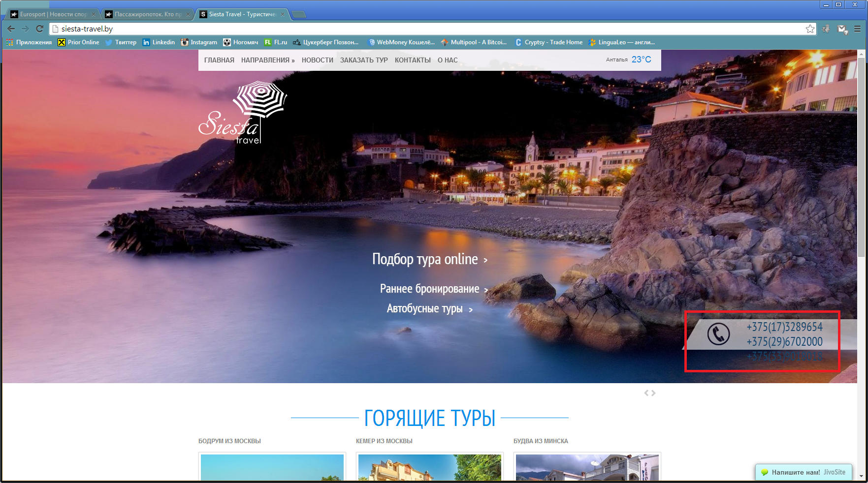
Task: Open the Ногомяч bookmark
Action: click(241, 42)
